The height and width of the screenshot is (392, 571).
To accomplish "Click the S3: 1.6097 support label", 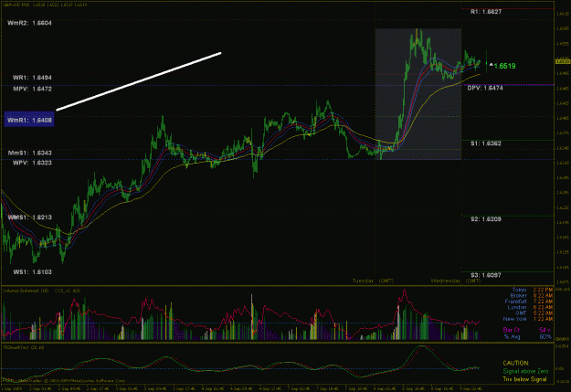I will (x=486, y=275).
